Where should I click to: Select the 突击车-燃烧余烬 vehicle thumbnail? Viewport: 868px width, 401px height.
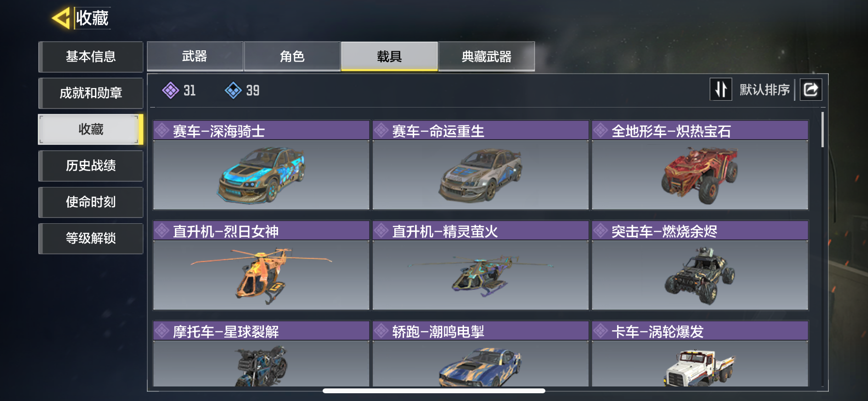tap(700, 275)
